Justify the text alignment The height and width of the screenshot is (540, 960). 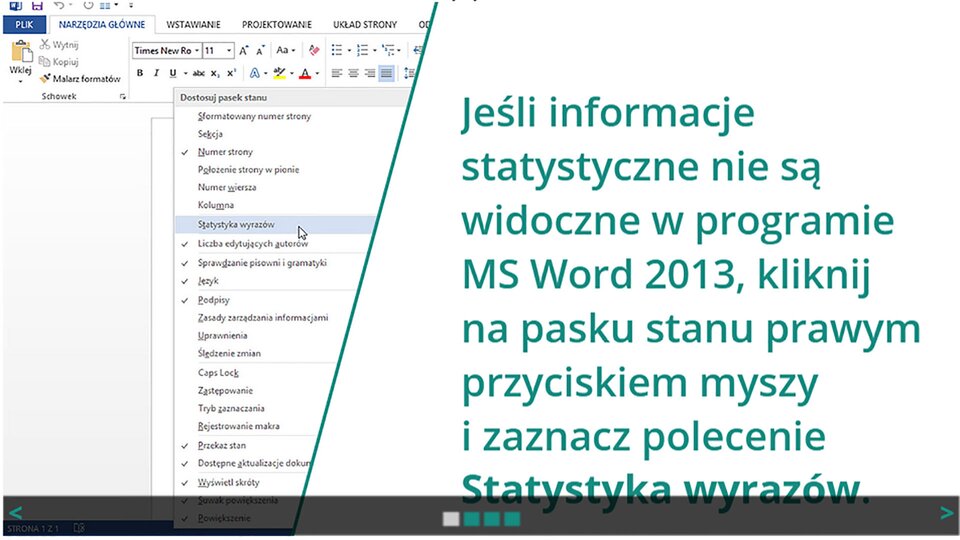(x=386, y=73)
